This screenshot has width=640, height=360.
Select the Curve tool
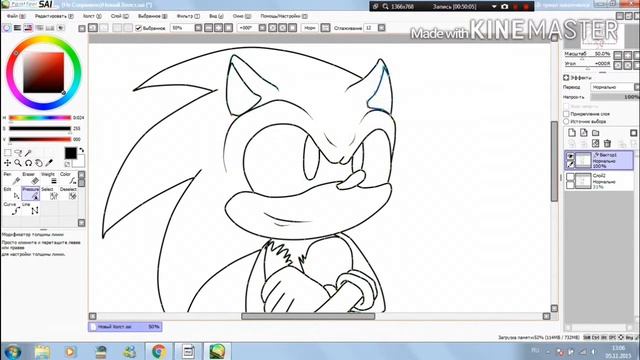pyautogui.click(x=11, y=208)
